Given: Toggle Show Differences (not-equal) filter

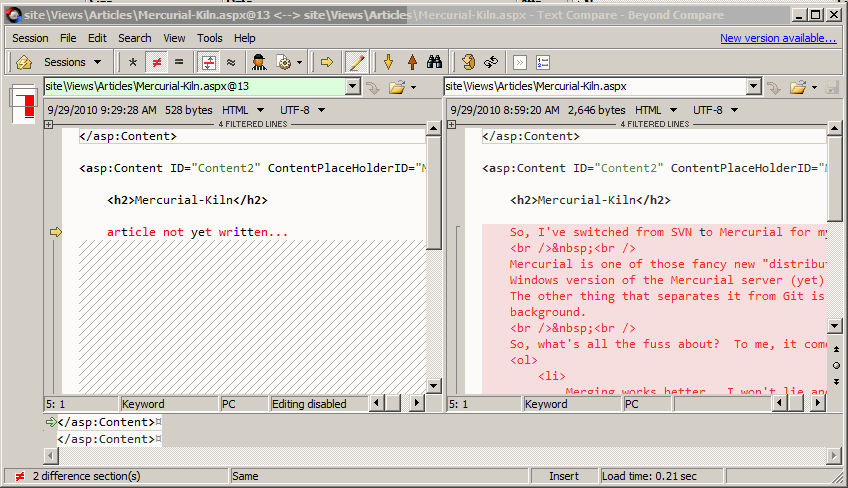Looking at the screenshot, I should click(x=157, y=62).
